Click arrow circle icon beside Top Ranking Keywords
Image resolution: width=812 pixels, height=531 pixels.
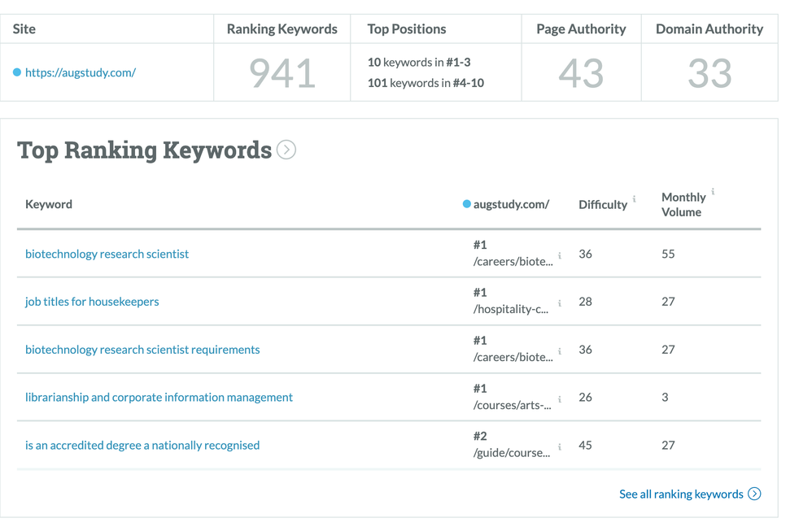286,150
